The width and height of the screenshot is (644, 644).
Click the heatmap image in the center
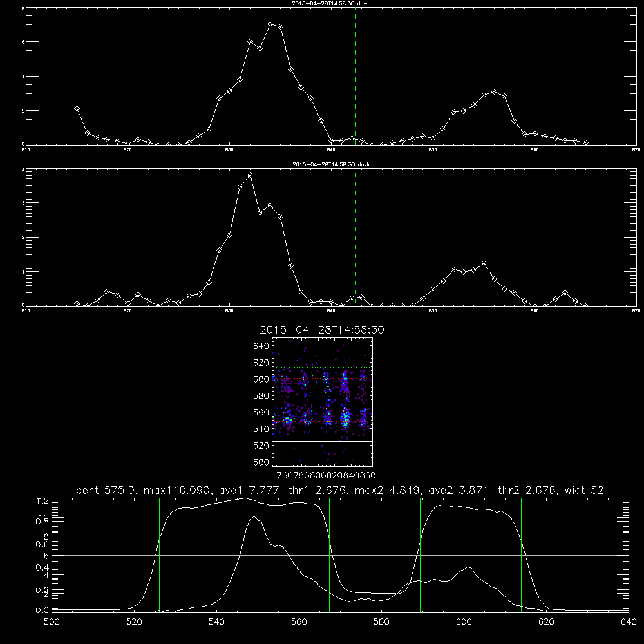pyautogui.click(x=322, y=402)
